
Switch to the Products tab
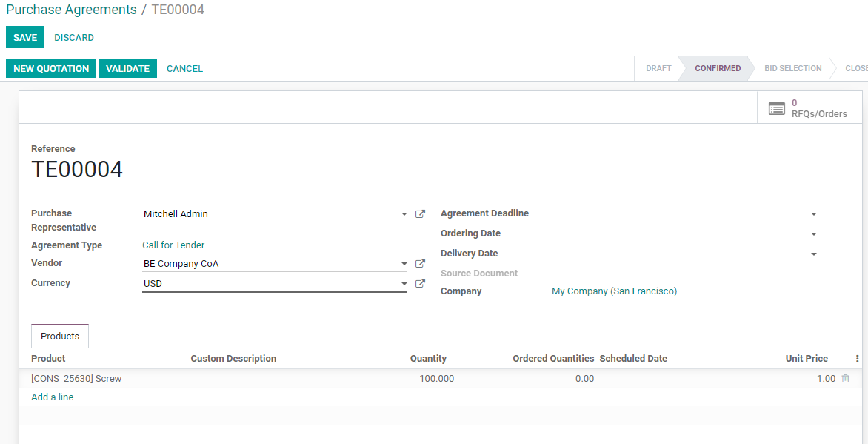[60, 337]
